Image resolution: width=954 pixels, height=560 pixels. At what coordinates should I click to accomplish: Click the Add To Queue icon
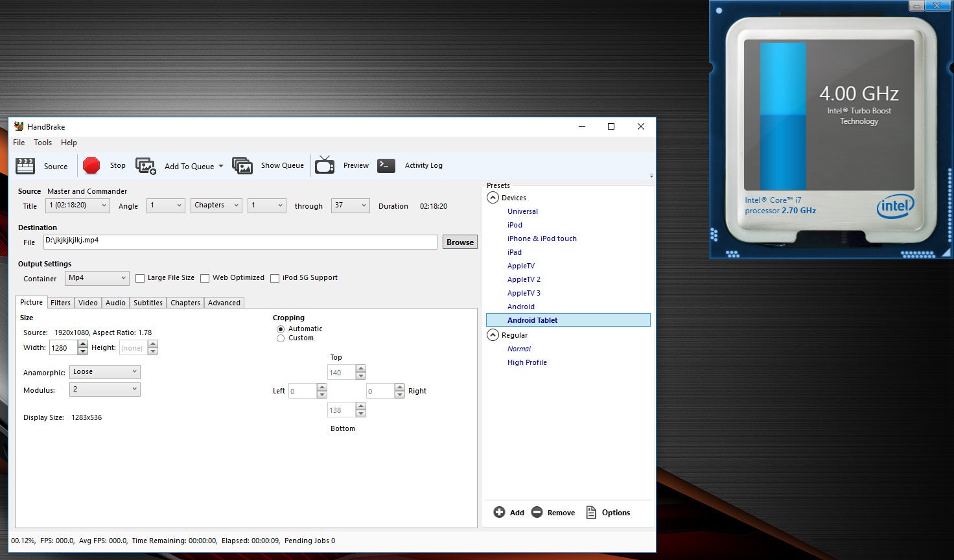[146, 166]
